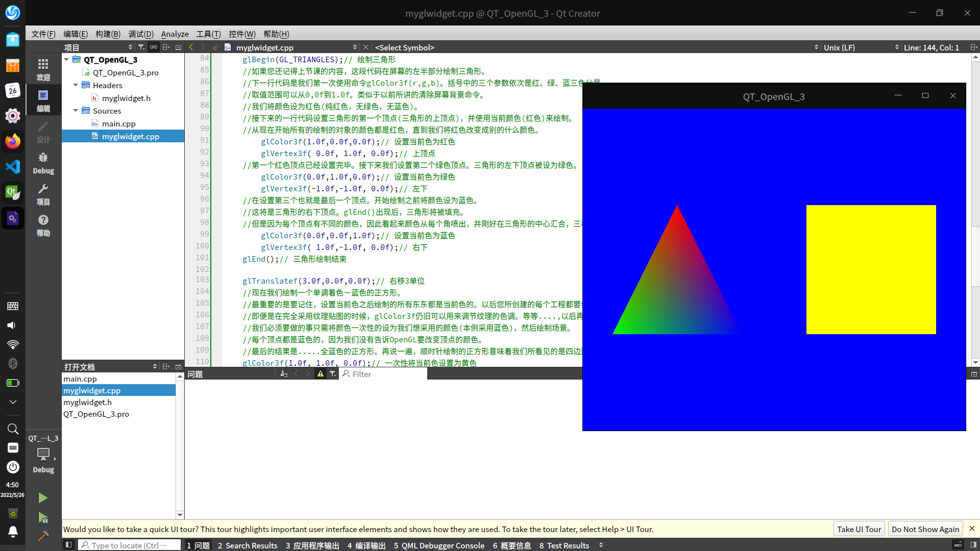Click the green Run button
This screenshot has height=551, width=980.
tap(43, 497)
